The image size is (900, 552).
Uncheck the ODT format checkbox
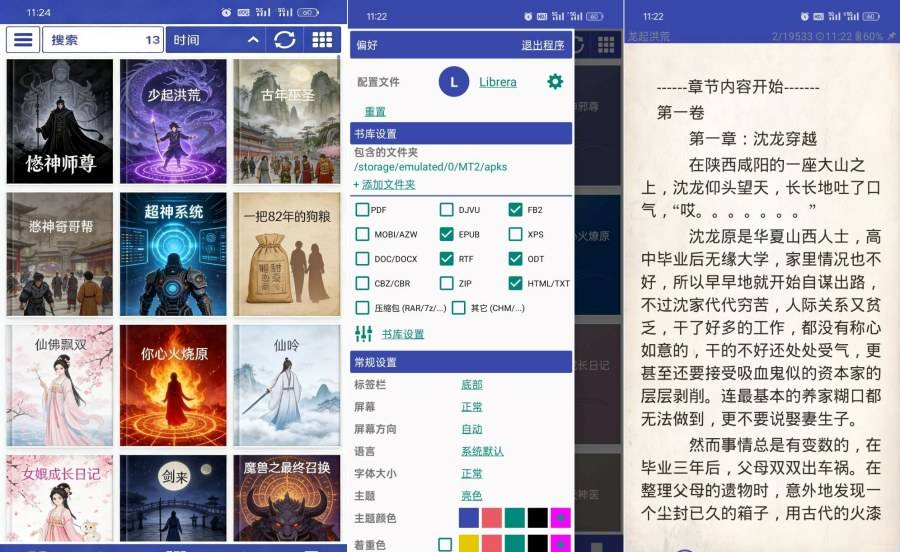point(515,259)
